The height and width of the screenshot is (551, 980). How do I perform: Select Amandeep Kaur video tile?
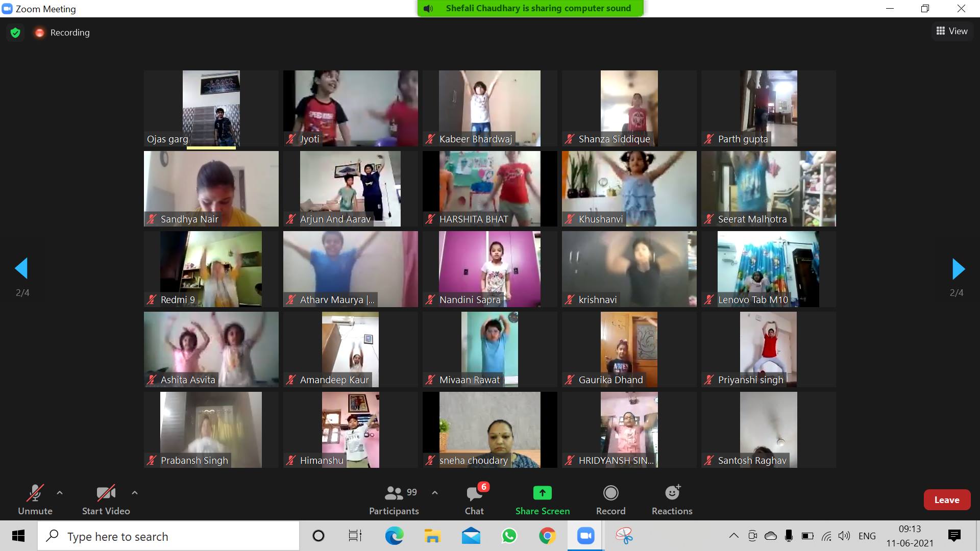(x=351, y=349)
